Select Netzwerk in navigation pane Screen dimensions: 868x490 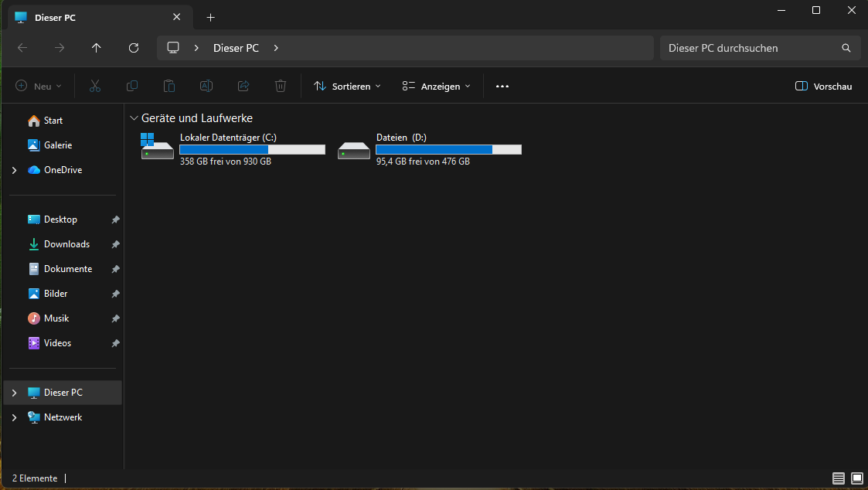63,417
